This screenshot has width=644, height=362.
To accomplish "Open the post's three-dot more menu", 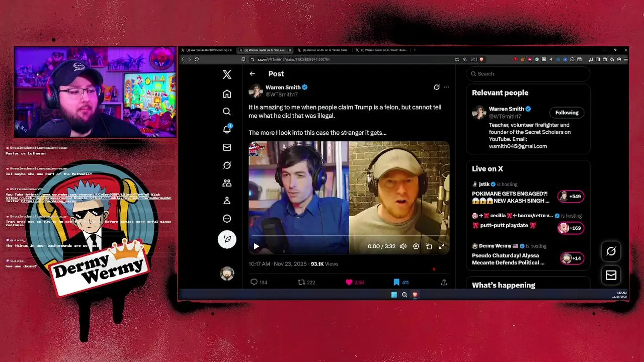I will [446, 87].
